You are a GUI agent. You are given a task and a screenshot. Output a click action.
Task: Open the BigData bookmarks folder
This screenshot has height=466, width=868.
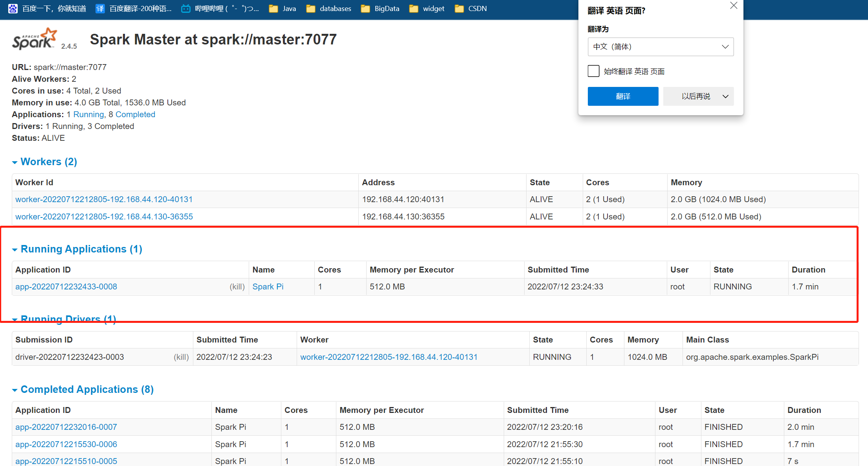pos(380,9)
